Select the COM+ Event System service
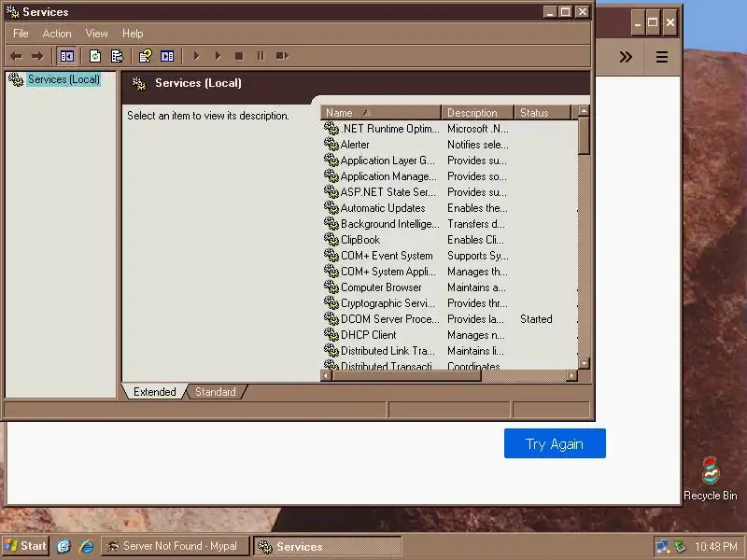The image size is (747, 560). coord(449,256)
